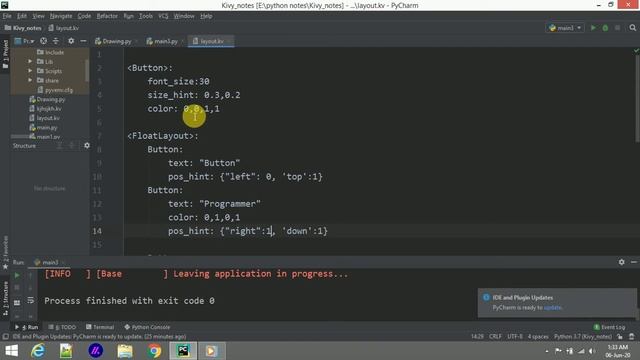Place cursor on line 10 pos_hint text
Image resolution: width=640 pixels, height=360 pixels.
[245, 177]
